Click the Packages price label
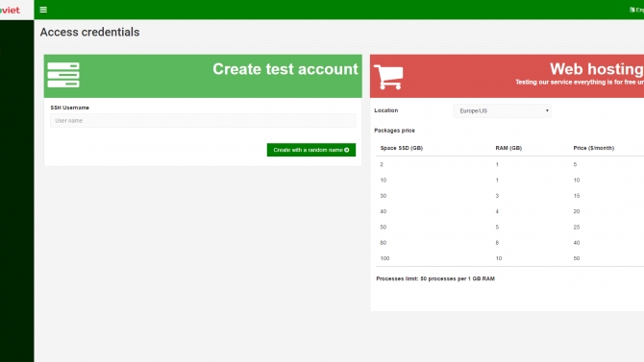The image size is (644, 362). click(x=394, y=130)
